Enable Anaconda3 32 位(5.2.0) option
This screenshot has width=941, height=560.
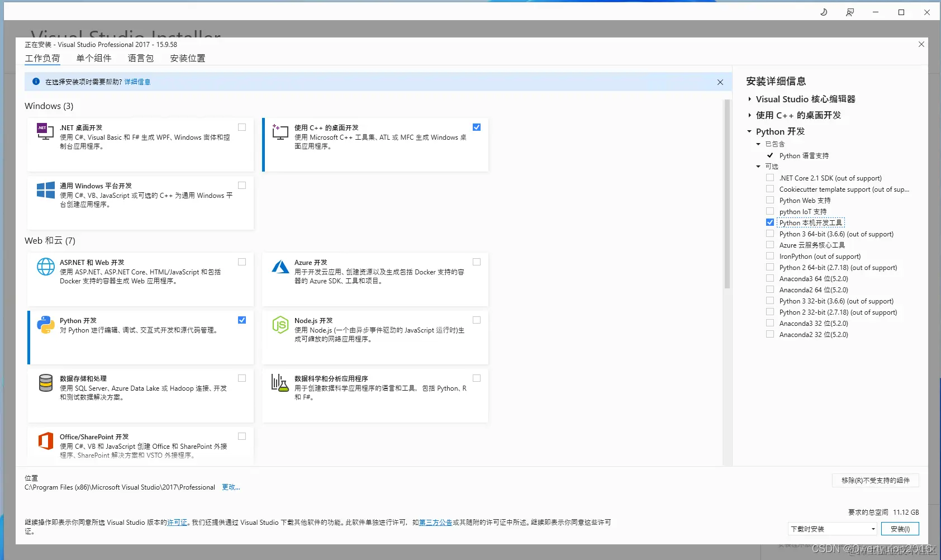pos(770,323)
